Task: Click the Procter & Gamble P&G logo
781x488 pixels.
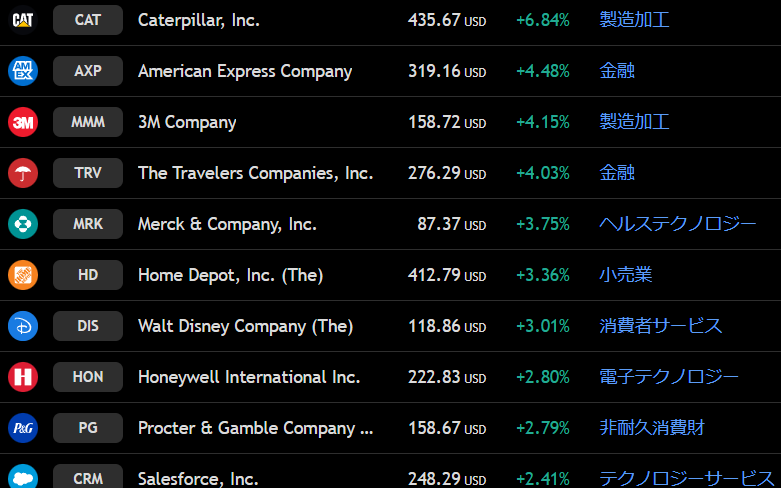Action: (x=23, y=428)
